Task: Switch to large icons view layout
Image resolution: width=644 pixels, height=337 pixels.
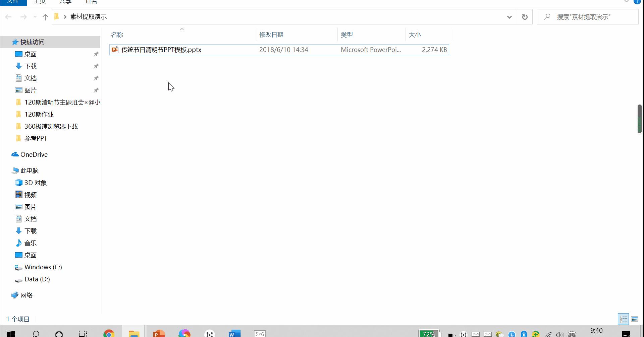Action: [635, 319]
